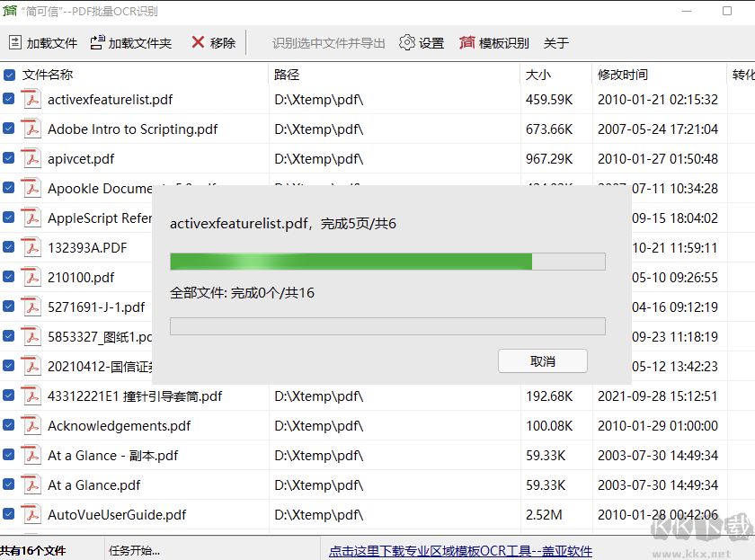The height and width of the screenshot is (560, 755).
Task: Uncheck the select-all checkbox in the header
Action: pos(9,76)
